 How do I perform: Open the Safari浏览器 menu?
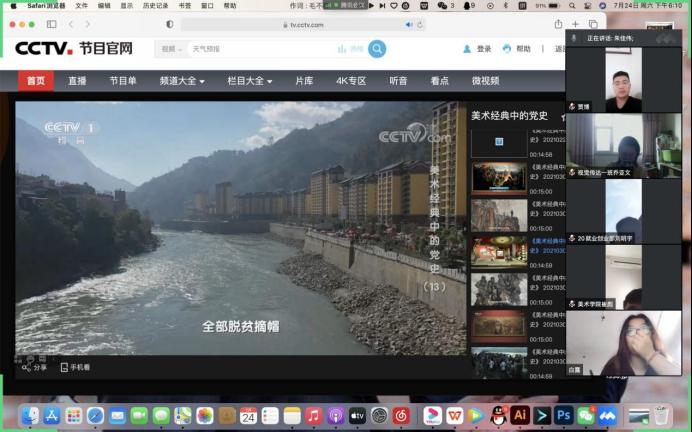[x=46, y=6]
